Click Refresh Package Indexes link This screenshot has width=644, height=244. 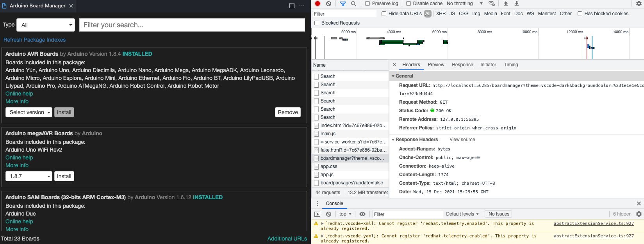(34, 40)
